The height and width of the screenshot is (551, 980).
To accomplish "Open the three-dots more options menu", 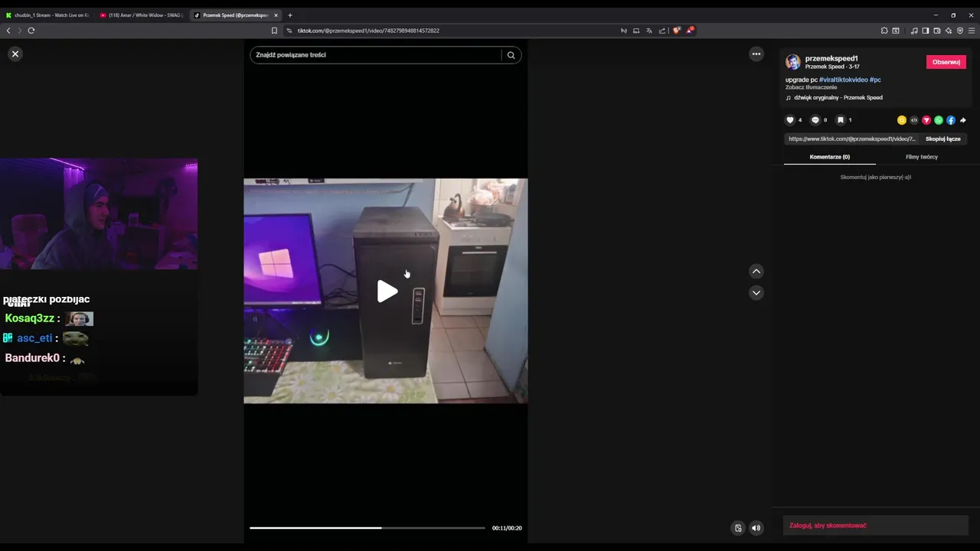I will click(756, 54).
